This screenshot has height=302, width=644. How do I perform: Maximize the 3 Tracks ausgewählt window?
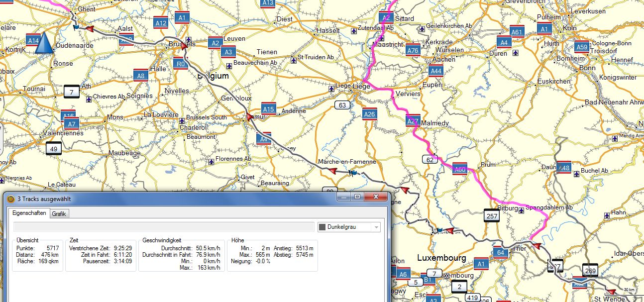[357, 197]
